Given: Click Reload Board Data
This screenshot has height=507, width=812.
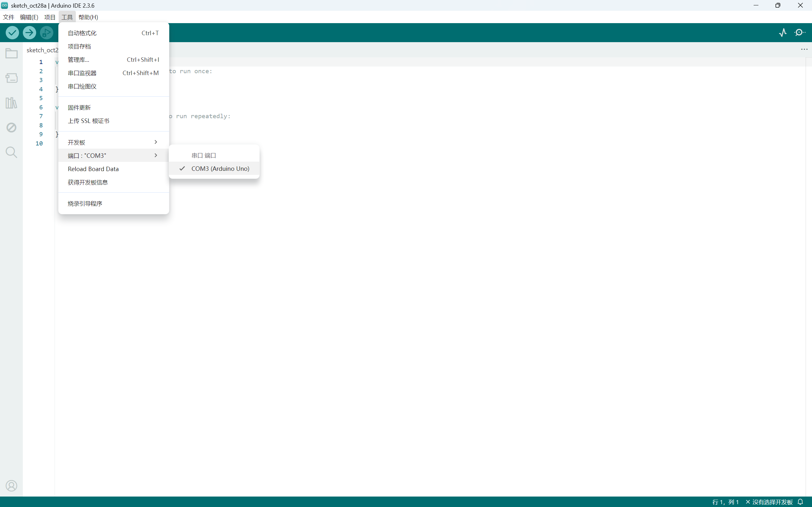Looking at the screenshot, I should click(93, 169).
